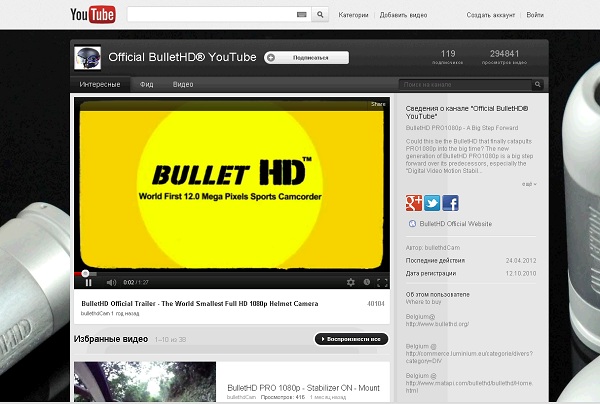
Task: Click the virtual keyboard icon in search box
Action: pos(302,15)
